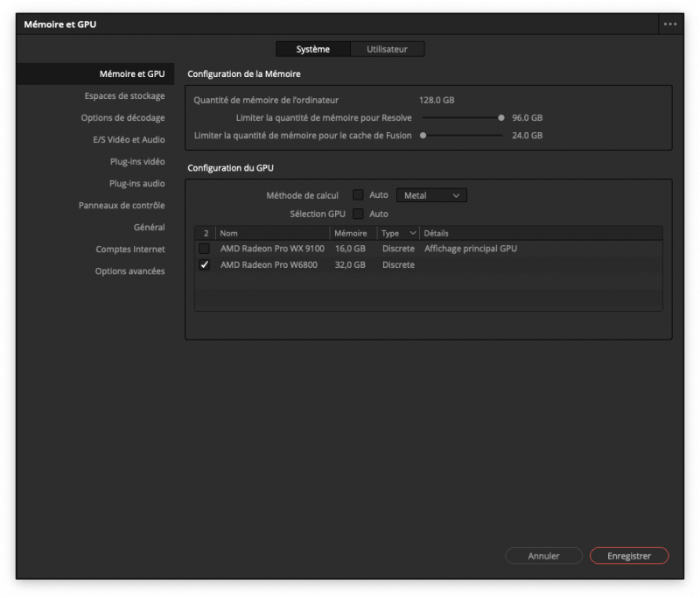Click the Type column sort chevron
Image resolution: width=700 pixels, height=598 pixels.
pos(413,234)
